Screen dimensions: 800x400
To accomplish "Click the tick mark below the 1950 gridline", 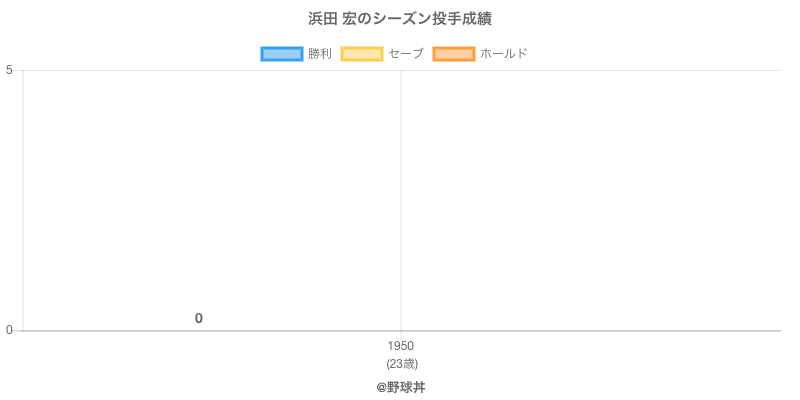I will pos(401,334).
